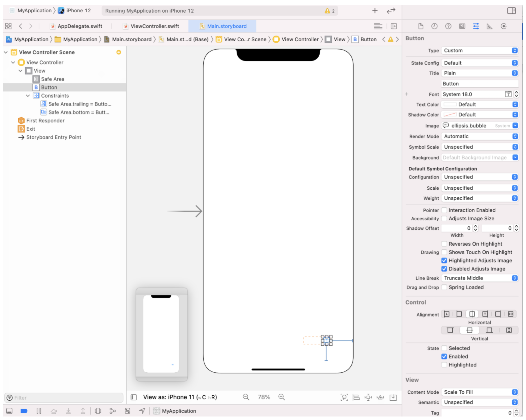Click the Simulate Location arrow
This screenshot has width=526, height=420.
142,411
